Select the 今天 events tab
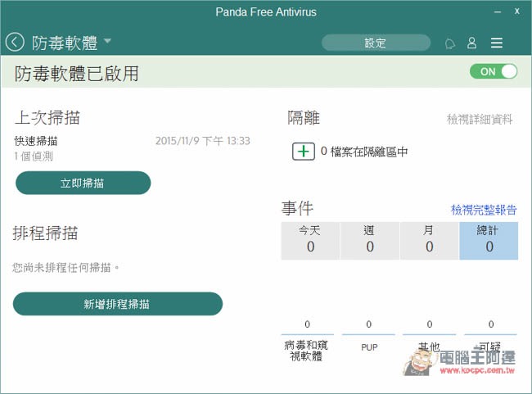The height and width of the screenshot is (394, 532). click(x=310, y=241)
